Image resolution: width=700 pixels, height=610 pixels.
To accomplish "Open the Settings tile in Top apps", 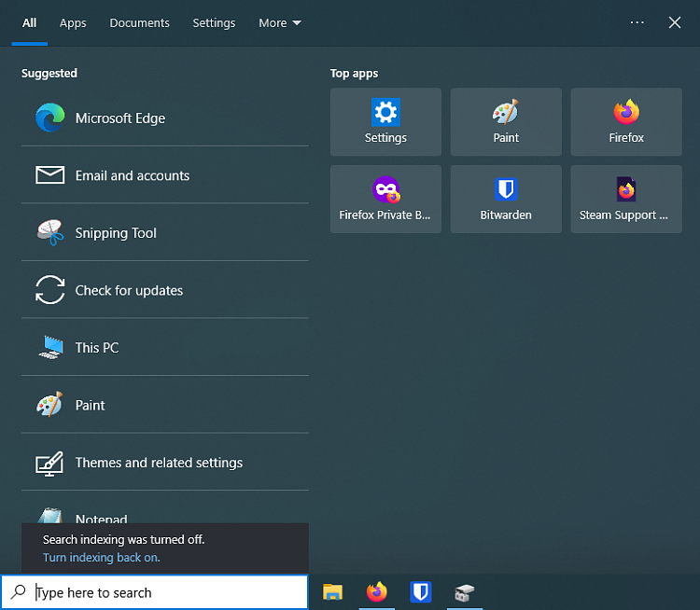I will coord(385,122).
